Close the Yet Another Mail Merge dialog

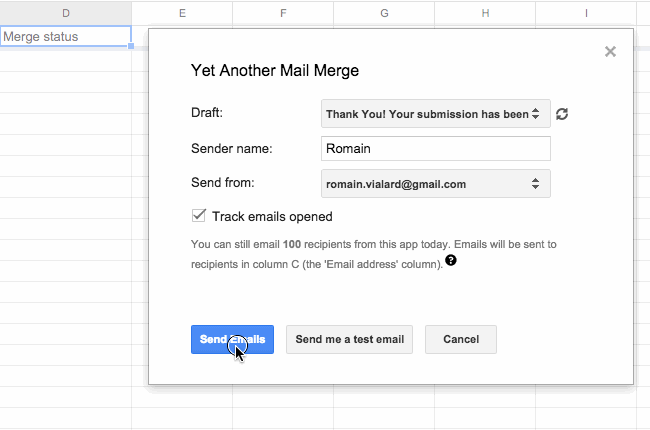(x=610, y=51)
